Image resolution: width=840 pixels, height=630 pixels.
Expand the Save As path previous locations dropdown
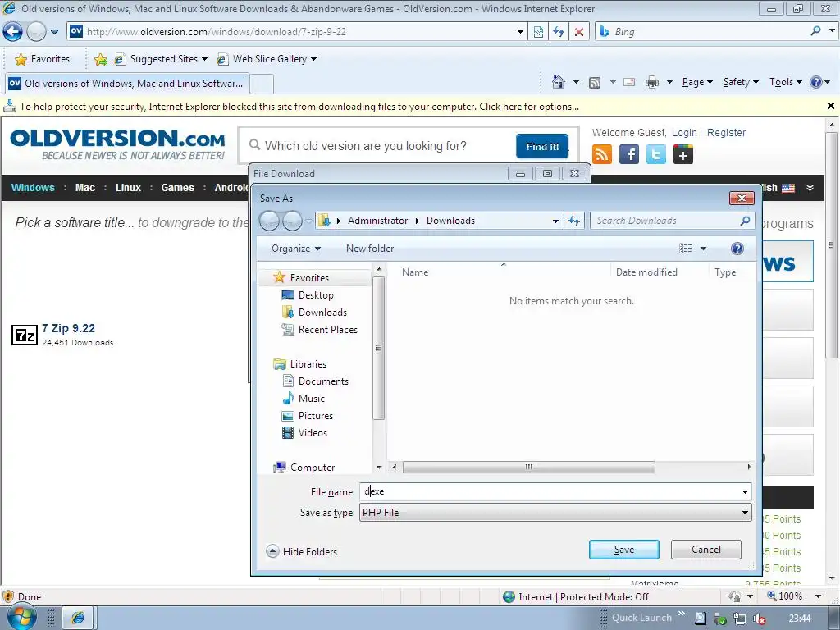pos(555,221)
